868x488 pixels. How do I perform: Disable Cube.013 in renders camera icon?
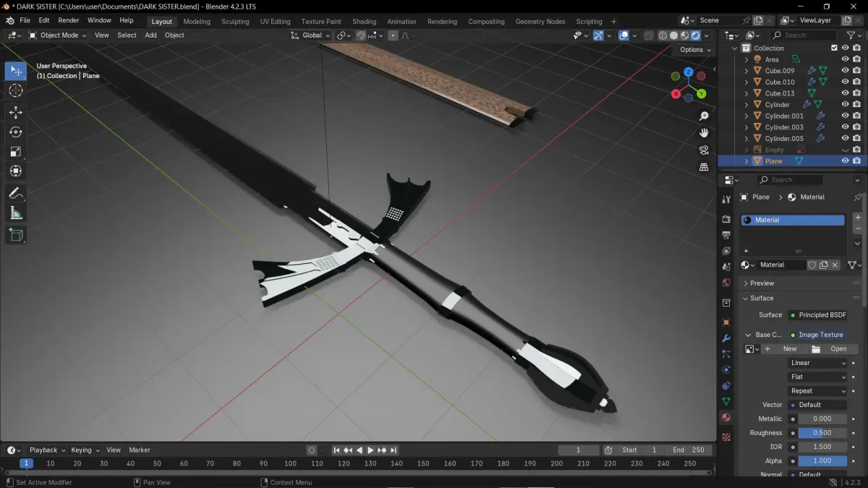click(856, 93)
